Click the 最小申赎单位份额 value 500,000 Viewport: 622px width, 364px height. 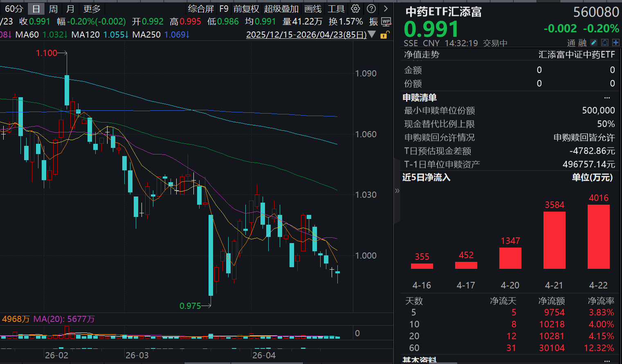click(x=598, y=111)
